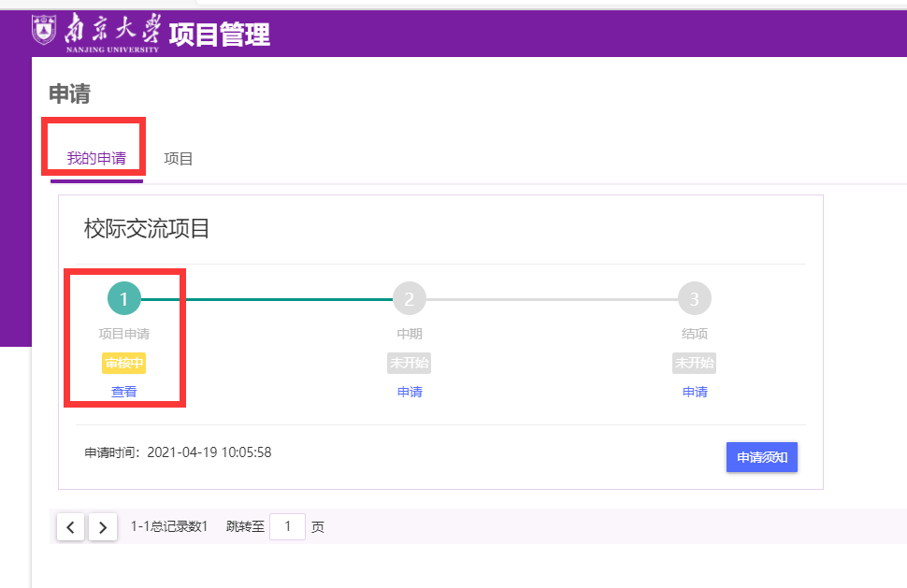Select the step 2 circle icon

point(410,299)
